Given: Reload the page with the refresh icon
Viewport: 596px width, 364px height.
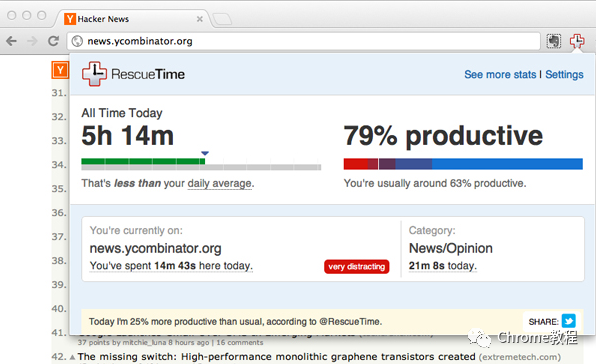Looking at the screenshot, I should click(x=53, y=41).
